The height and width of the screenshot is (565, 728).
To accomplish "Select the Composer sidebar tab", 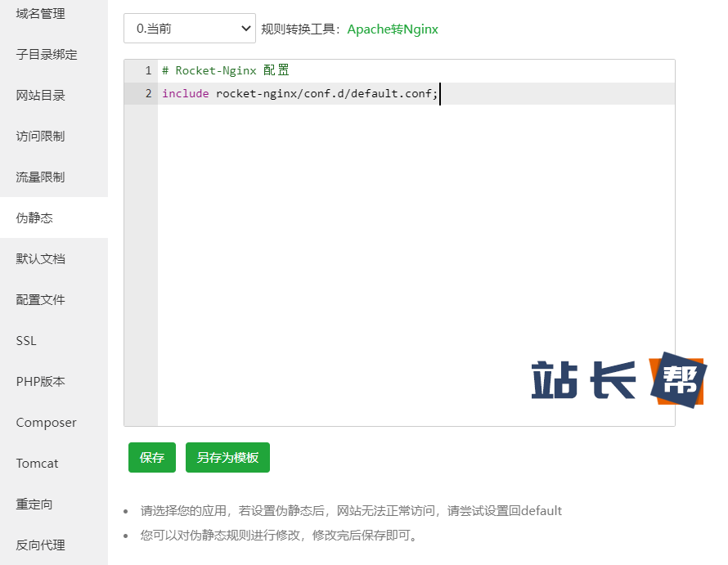I will [x=47, y=423].
